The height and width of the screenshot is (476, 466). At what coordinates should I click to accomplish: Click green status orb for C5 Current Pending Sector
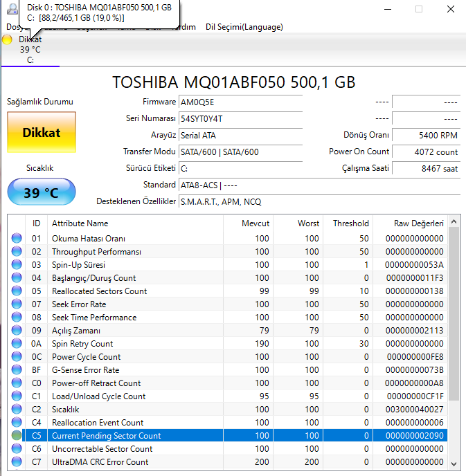coord(17,436)
